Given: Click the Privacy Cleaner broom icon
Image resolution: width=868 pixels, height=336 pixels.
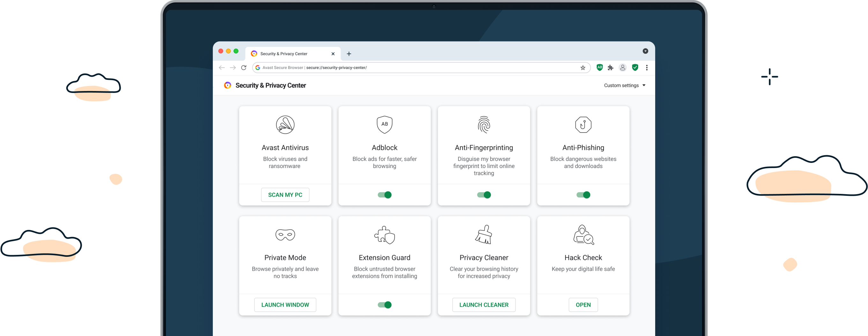Looking at the screenshot, I should pyautogui.click(x=483, y=234).
